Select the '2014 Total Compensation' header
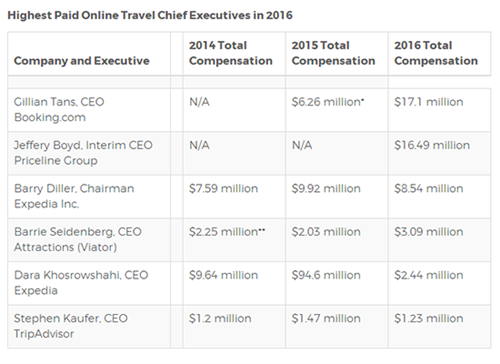This screenshot has width=500, height=364. pos(234,54)
